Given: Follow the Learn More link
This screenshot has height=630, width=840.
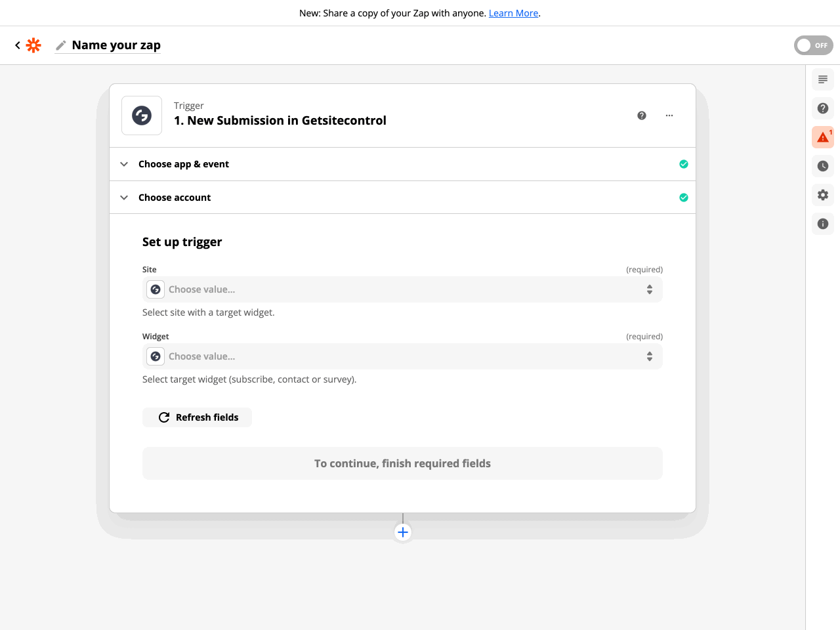Looking at the screenshot, I should tap(513, 13).
